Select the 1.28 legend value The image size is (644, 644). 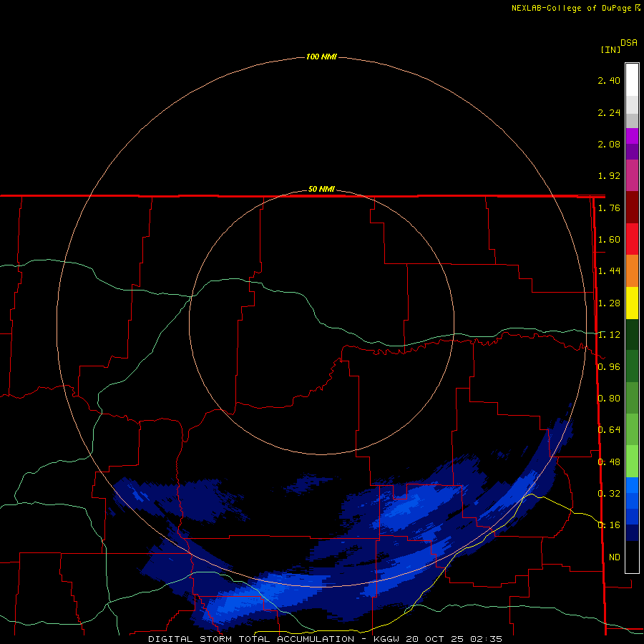click(609, 303)
